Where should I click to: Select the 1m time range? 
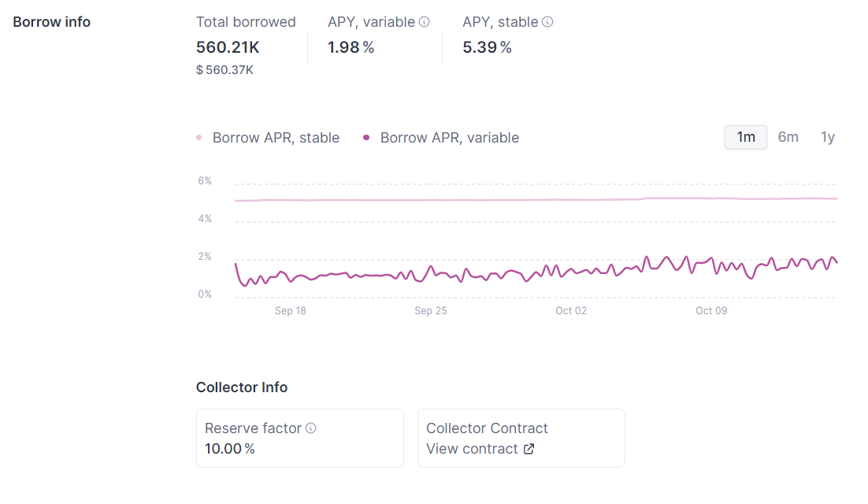pyautogui.click(x=745, y=137)
